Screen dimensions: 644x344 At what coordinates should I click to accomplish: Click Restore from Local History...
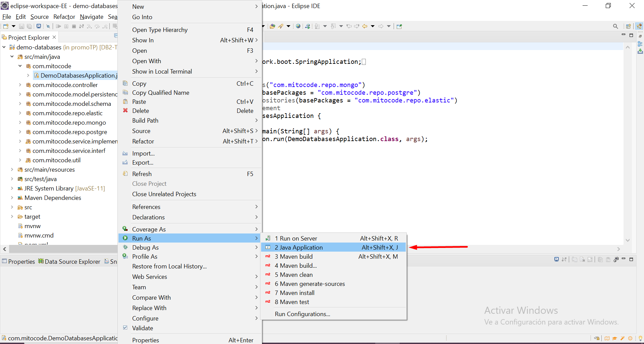(x=190, y=266)
